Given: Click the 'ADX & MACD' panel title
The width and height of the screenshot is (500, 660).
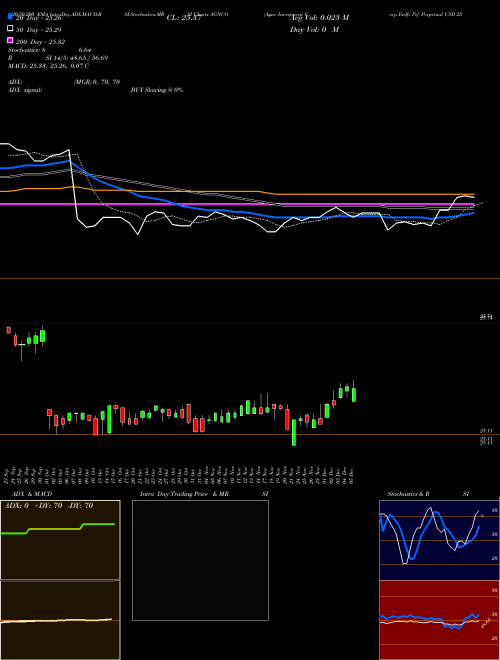Looking at the screenshot, I should point(32,494).
